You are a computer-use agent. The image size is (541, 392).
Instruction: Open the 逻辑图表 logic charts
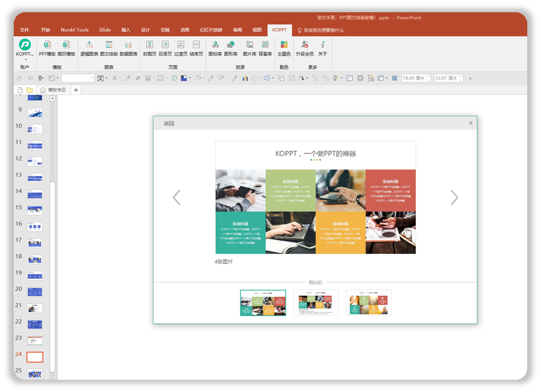click(x=89, y=48)
